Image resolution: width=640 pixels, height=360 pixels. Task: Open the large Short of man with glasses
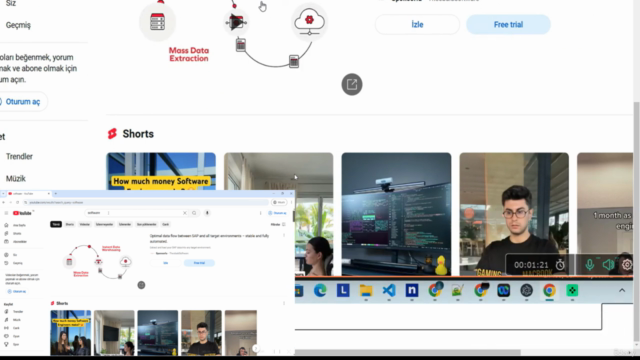[x=514, y=214]
